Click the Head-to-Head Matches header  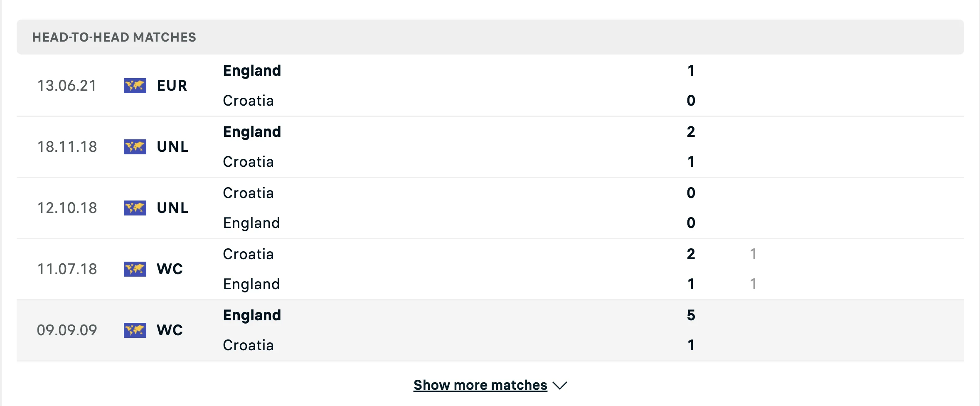114,37
